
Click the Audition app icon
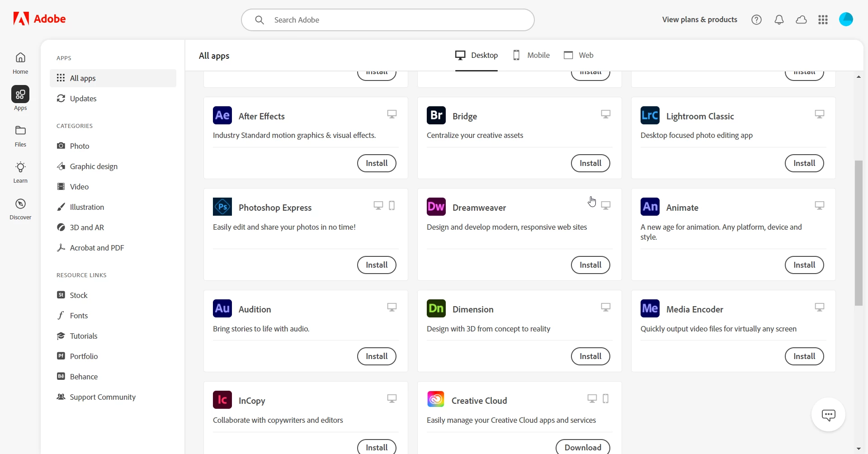click(222, 308)
